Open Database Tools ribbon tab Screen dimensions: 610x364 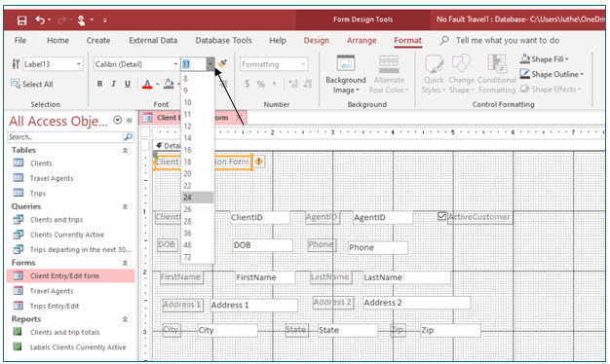[223, 41]
